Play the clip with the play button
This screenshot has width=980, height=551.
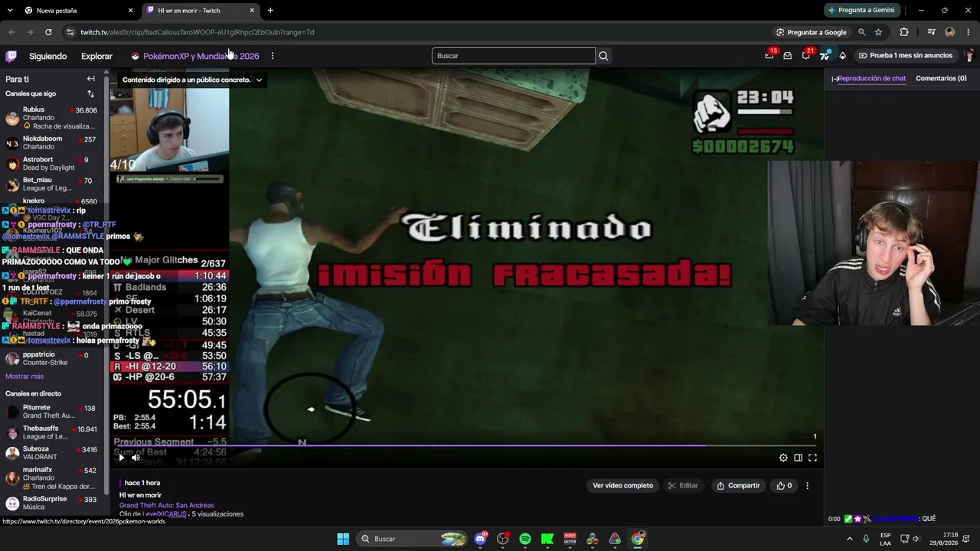click(121, 458)
